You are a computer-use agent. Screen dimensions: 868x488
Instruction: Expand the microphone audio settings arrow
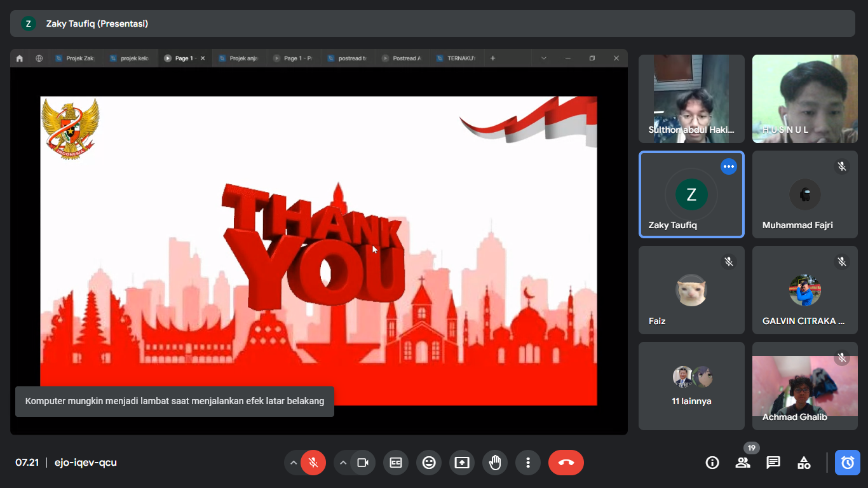[x=293, y=463]
